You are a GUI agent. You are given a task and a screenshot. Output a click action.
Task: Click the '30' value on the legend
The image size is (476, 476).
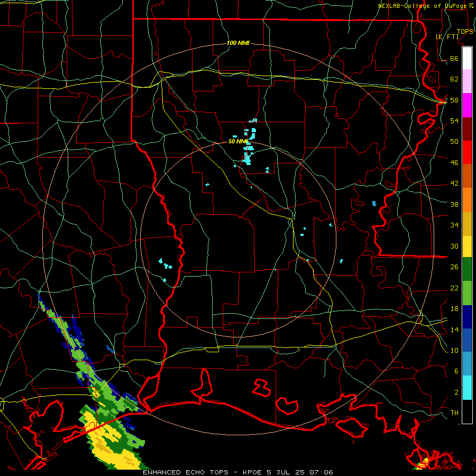click(x=454, y=246)
